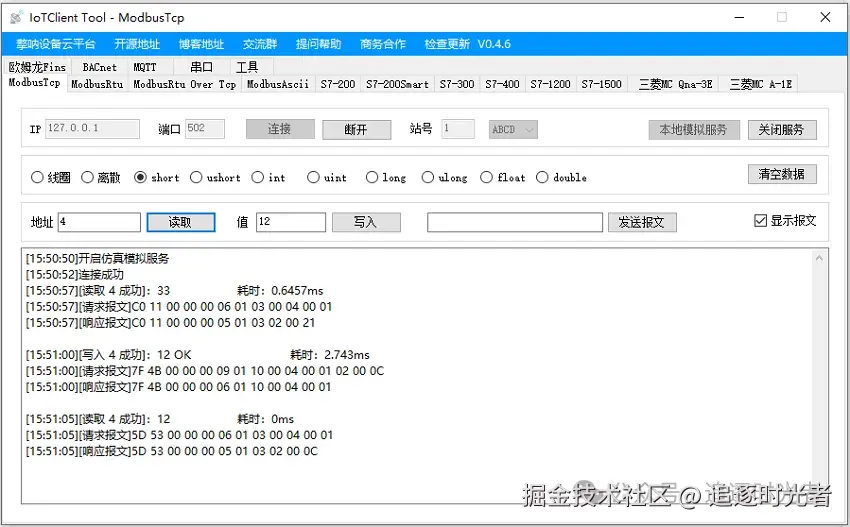Switch to the S7-1200 tab
The height and width of the screenshot is (527, 850).
pos(550,84)
